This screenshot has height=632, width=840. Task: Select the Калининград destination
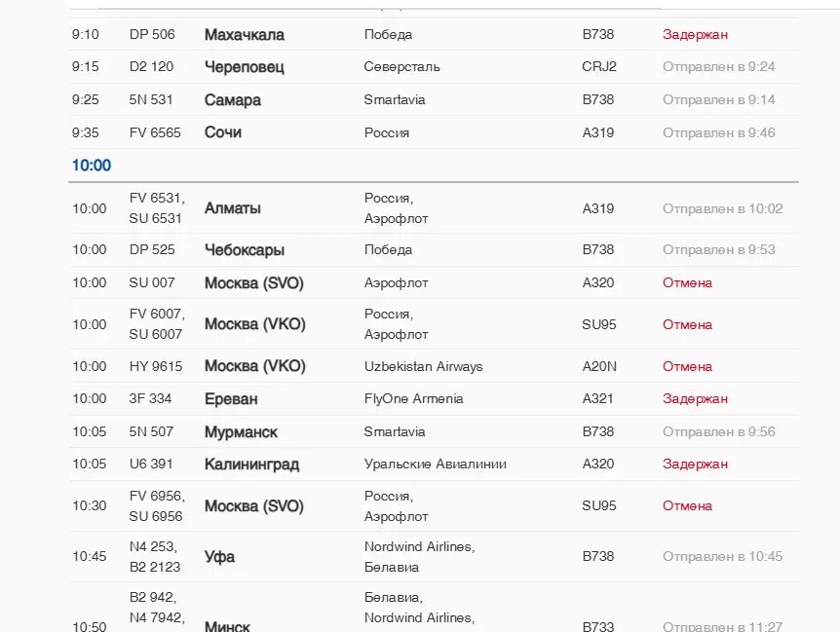[251, 465]
